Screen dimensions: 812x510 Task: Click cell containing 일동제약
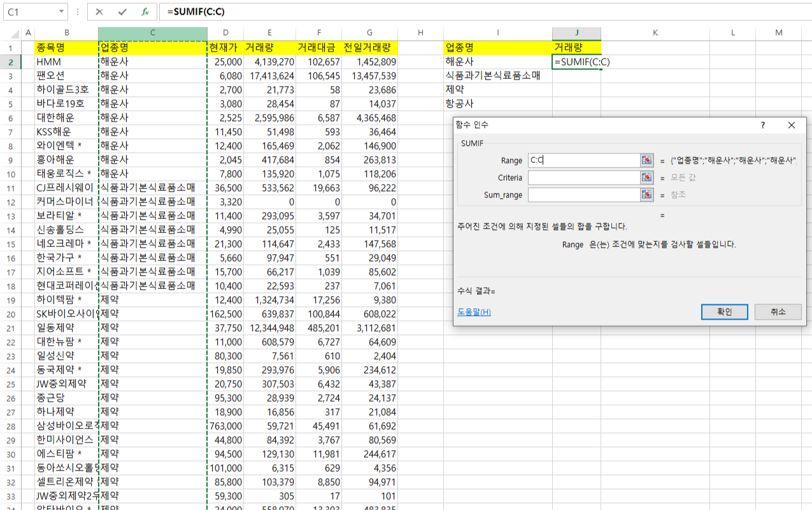66,328
